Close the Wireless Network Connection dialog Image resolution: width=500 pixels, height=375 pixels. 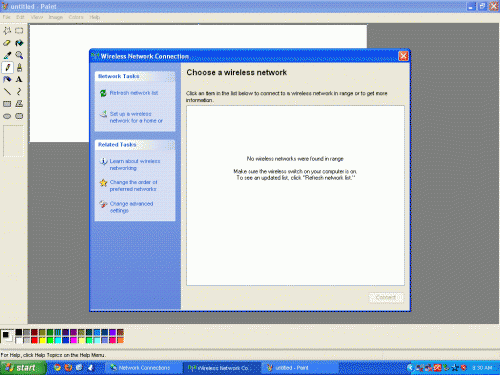click(x=403, y=56)
